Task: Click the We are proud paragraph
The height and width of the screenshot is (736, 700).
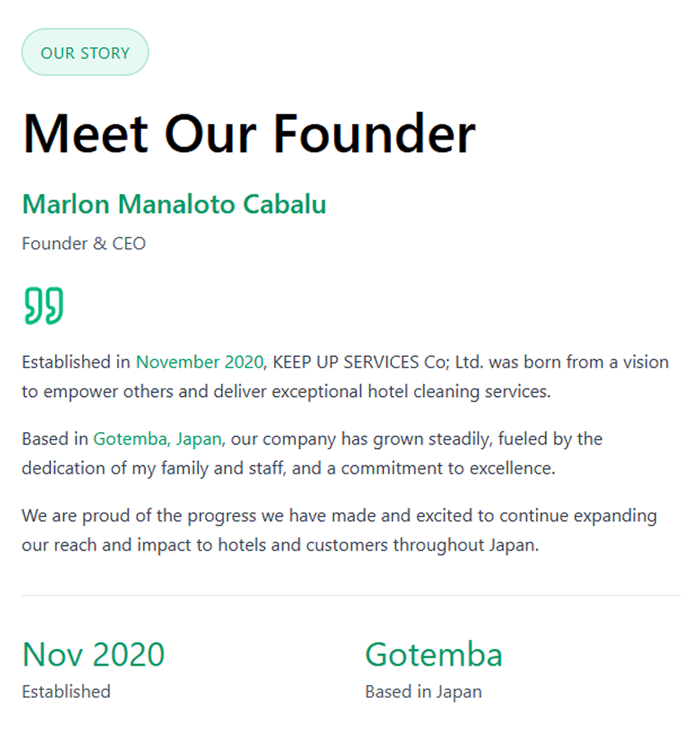Action: pos(339,515)
